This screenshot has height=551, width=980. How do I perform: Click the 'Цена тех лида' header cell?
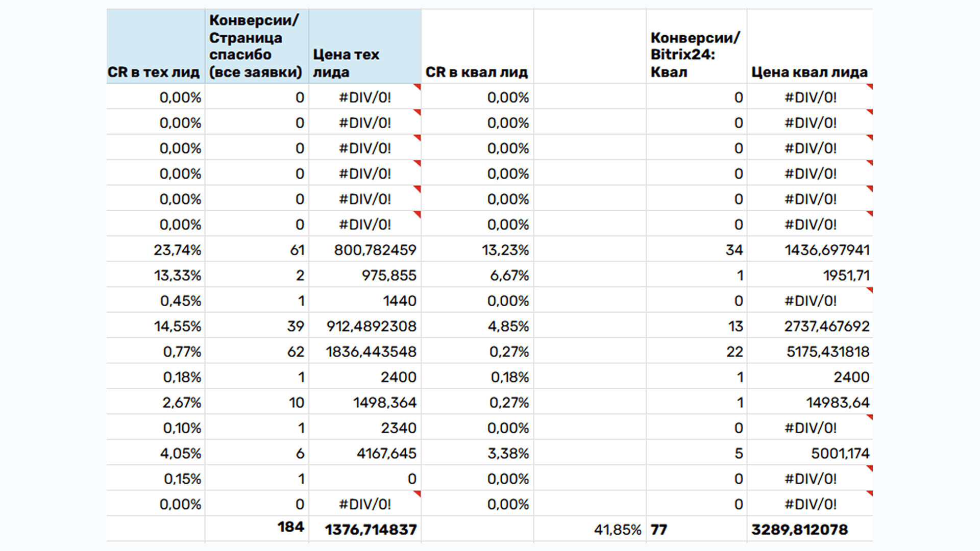(x=346, y=63)
